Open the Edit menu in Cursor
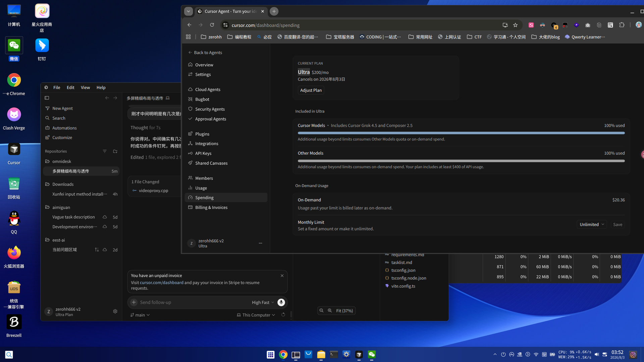Screen dimensions: 644x362 pyautogui.click(x=70, y=87)
